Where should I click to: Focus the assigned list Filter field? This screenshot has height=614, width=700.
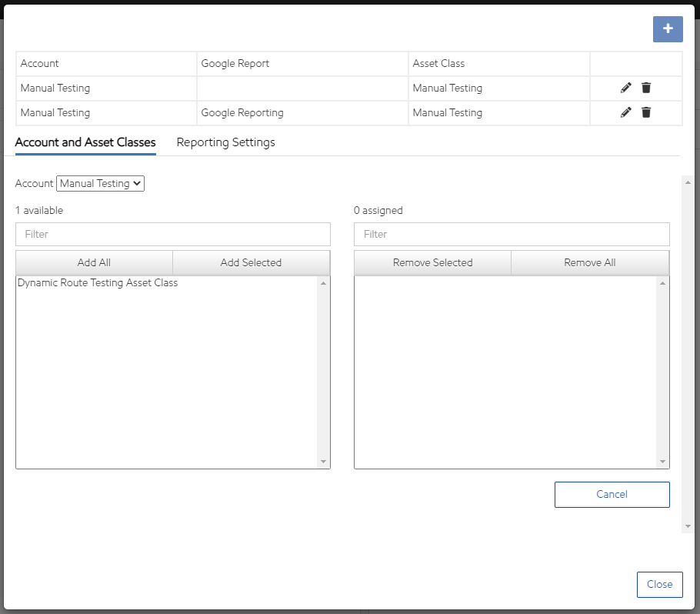point(512,234)
